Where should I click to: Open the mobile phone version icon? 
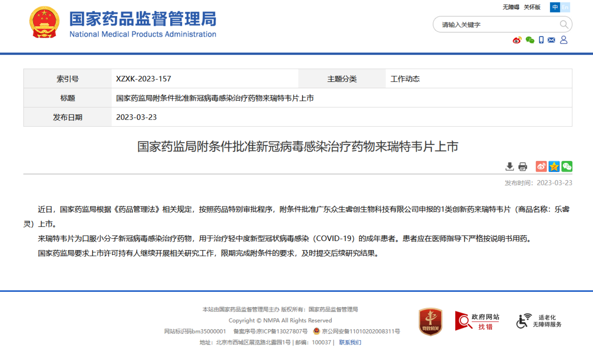[x=541, y=40]
